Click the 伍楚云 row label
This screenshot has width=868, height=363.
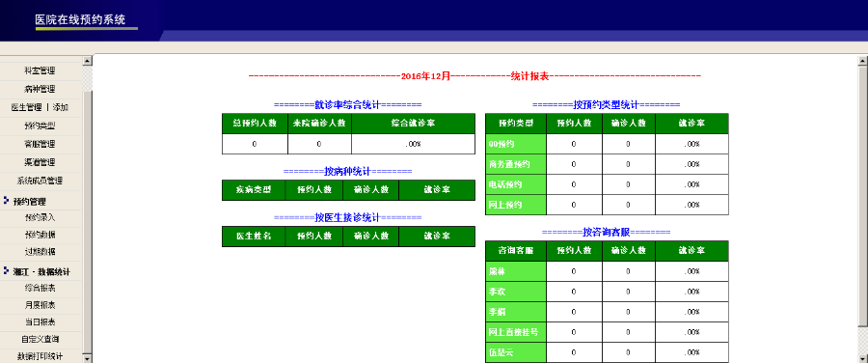click(x=501, y=352)
